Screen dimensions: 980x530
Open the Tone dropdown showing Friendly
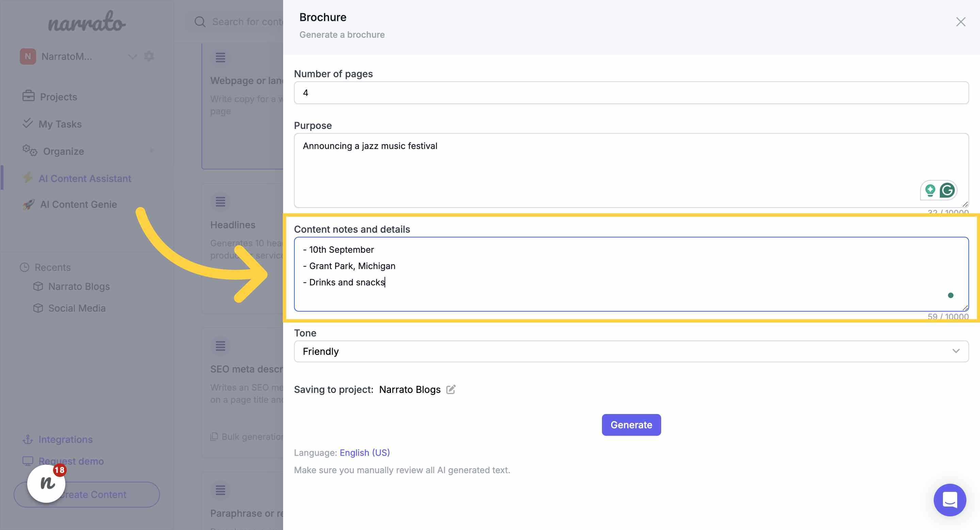[631, 351]
